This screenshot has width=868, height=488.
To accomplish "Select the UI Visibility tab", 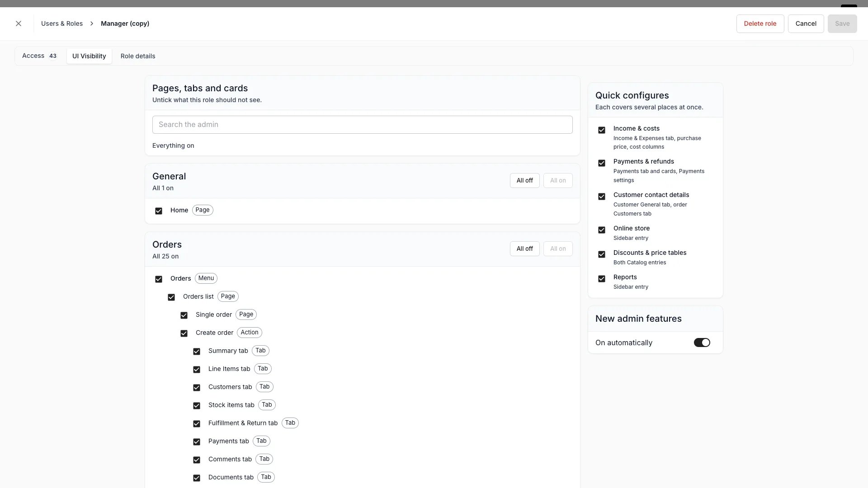I will pyautogui.click(x=89, y=56).
